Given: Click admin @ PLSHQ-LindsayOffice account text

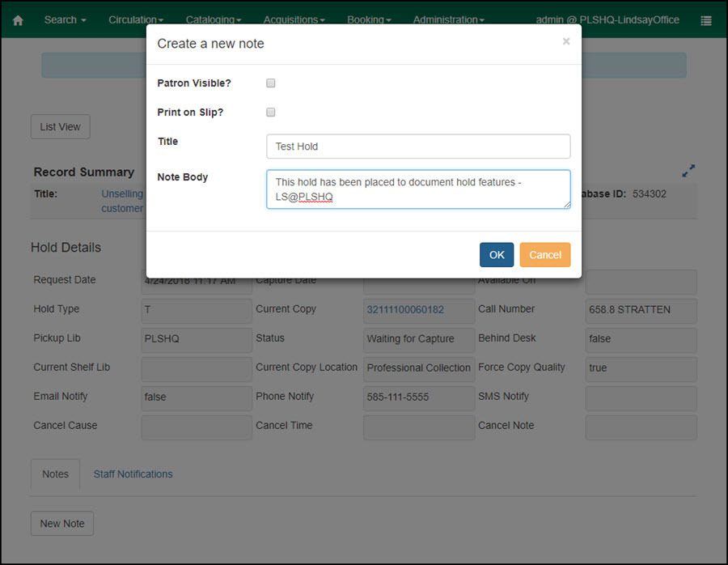Looking at the screenshot, I should point(607,20).
